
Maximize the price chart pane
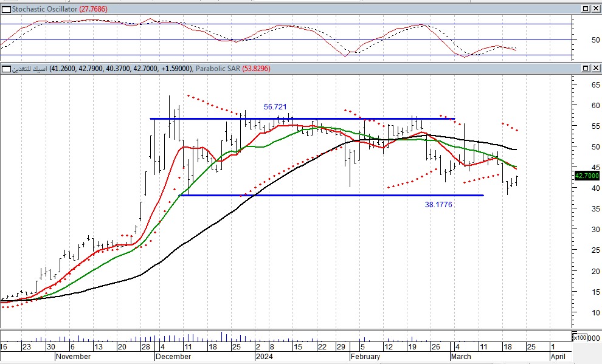pyautogui.click(x=586, y=69)
